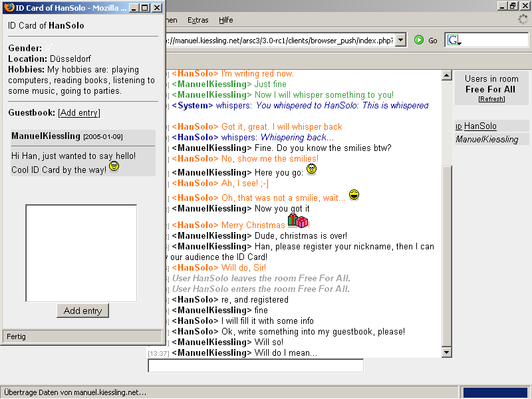Click the grinning smiley after "not a smilie, wait..."

(x=354, y=195)
